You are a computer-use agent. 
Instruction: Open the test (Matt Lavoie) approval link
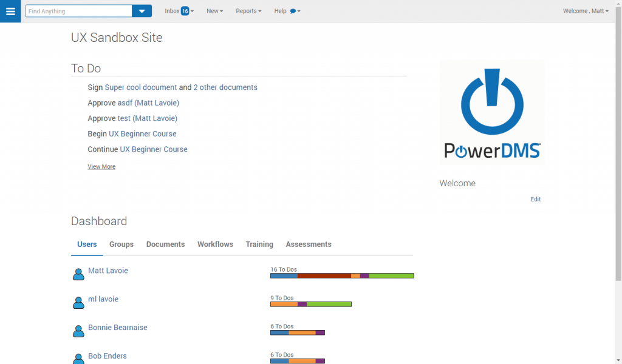[148, 118]
